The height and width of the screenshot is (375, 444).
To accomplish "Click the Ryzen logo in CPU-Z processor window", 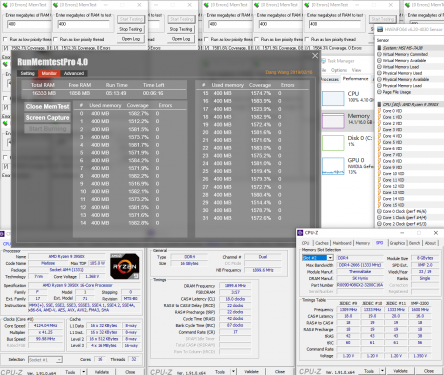I will click(124, 266).
